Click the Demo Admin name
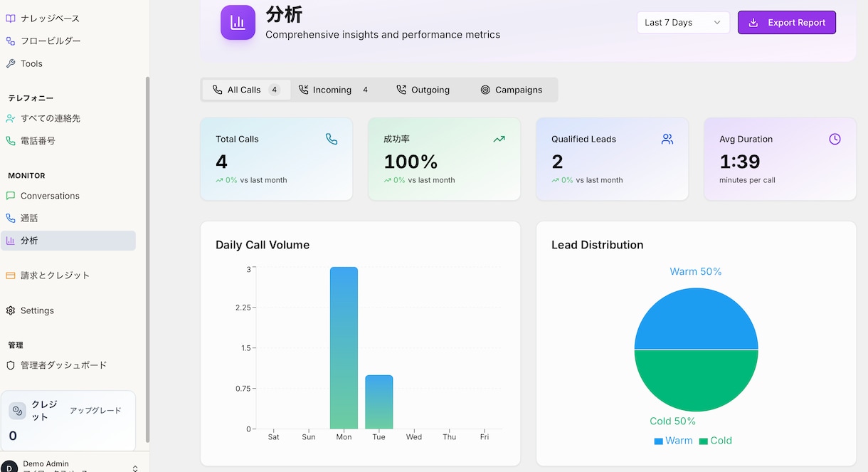Image resolution: width=868 pixels, height=472 pixels. (46, 464)
